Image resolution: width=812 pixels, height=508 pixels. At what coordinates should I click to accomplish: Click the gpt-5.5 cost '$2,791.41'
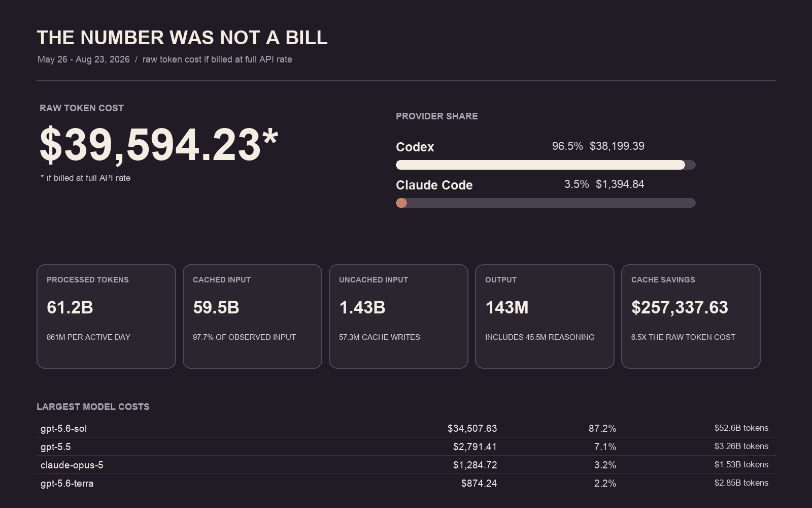tap(475, 447)
